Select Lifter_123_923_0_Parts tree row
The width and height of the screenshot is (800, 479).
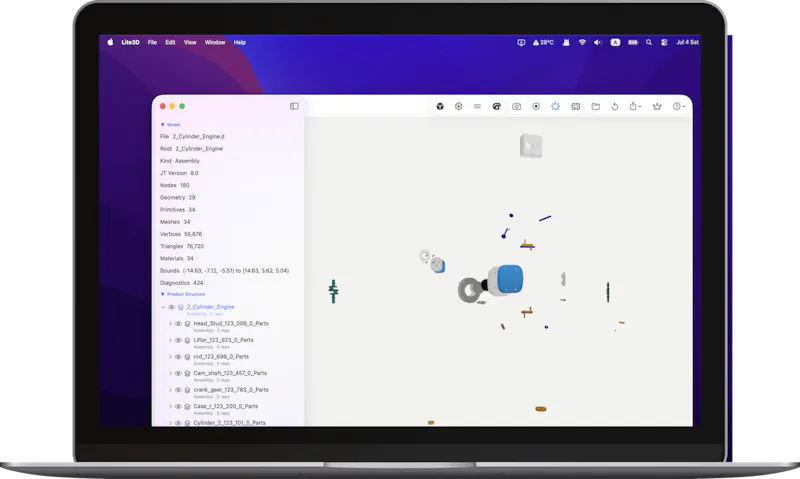[x=223, y=340]
